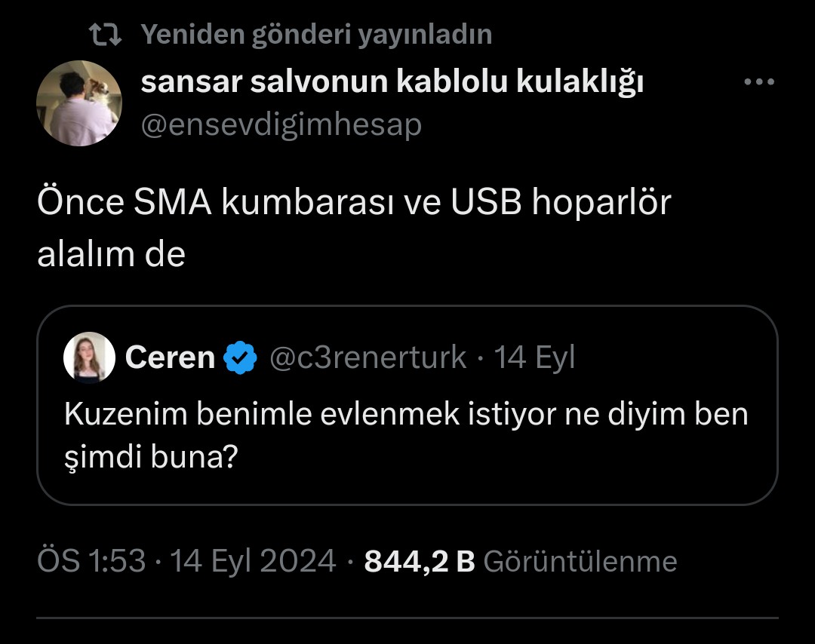The height and width of the screenshot is (644, 815).
Task: Click the "14 Eyl 2024" date
Action: [253, 561]
